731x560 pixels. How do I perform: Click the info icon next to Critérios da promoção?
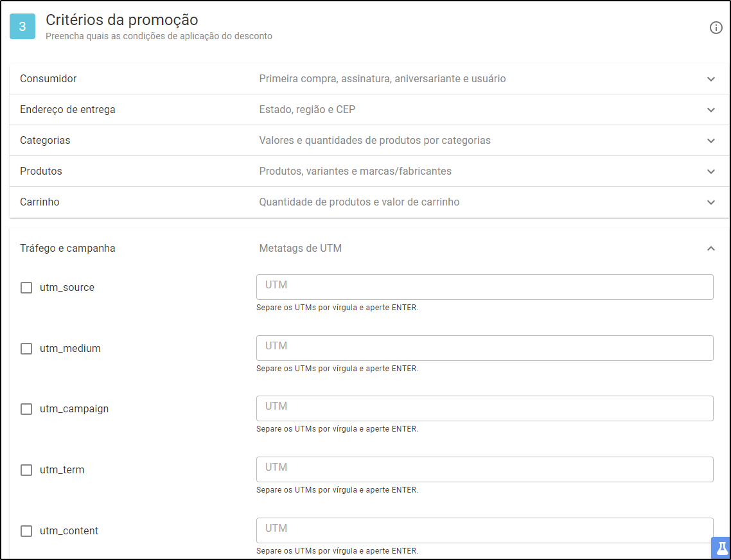[716, 28]
